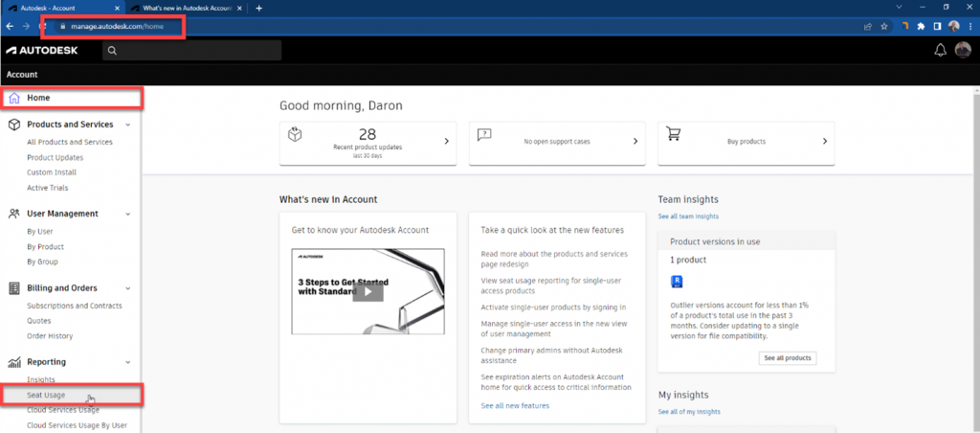The image size is (980, 433).
Task: Open By Product under User Management
Action: click(46, 247)
